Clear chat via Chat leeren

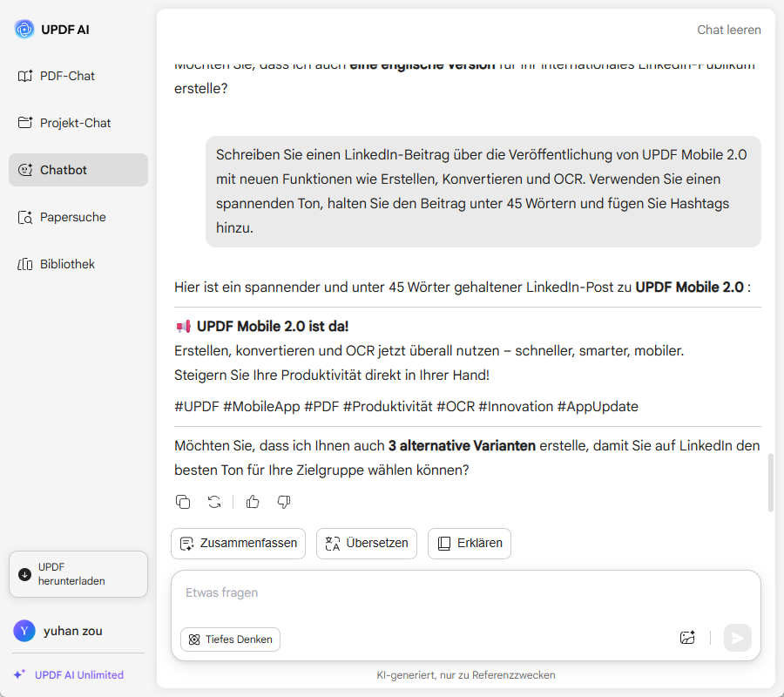(729, 30)
